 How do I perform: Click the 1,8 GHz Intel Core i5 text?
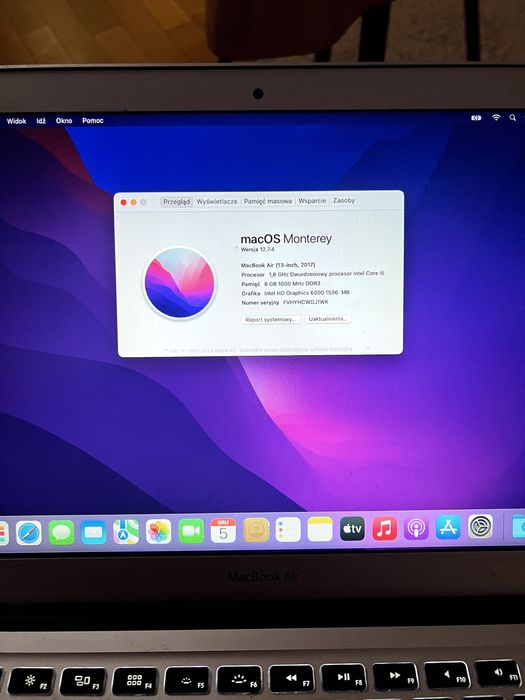(x=326, y=274)
